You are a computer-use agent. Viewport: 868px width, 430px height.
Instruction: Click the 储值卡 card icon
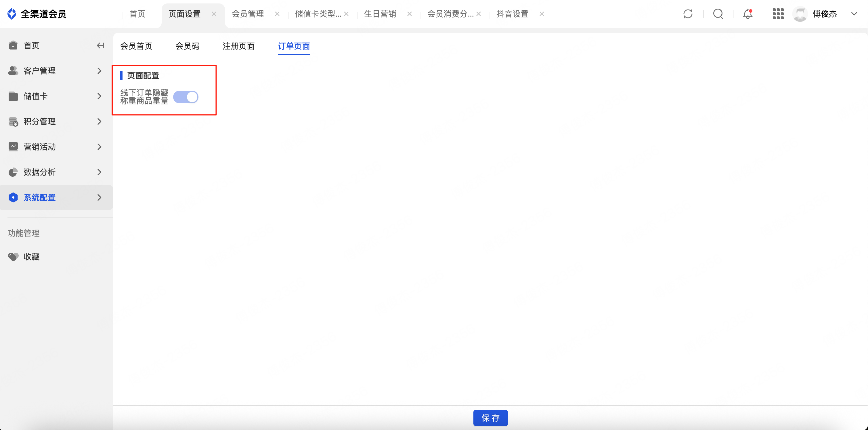(13, 96)
